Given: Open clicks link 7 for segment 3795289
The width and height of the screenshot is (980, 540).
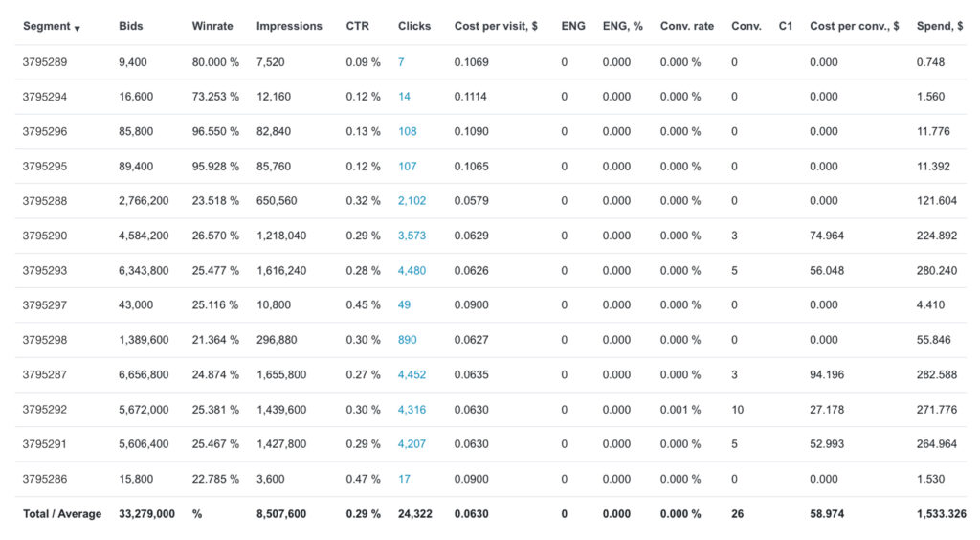Looking at the screenshot, I should [401, 62].
